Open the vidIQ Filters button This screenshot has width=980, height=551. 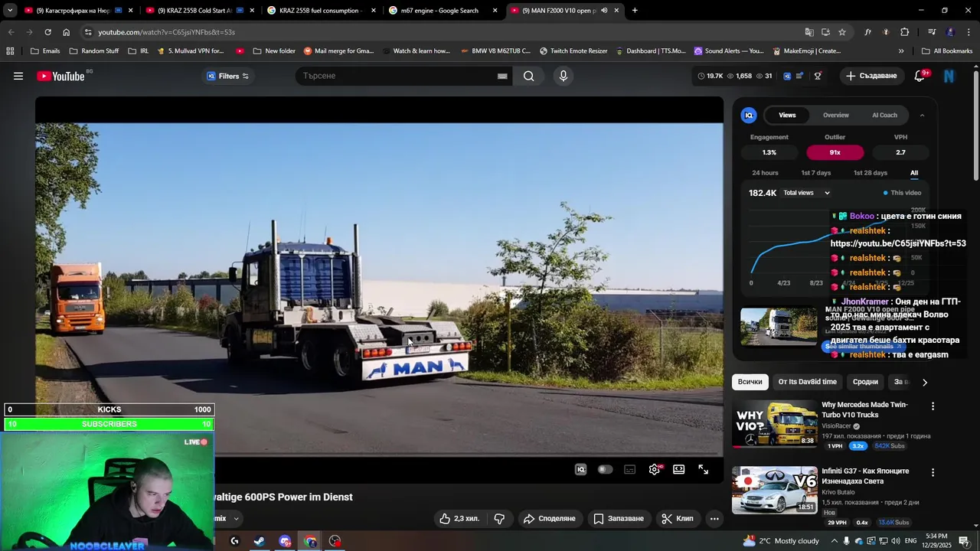228,76
